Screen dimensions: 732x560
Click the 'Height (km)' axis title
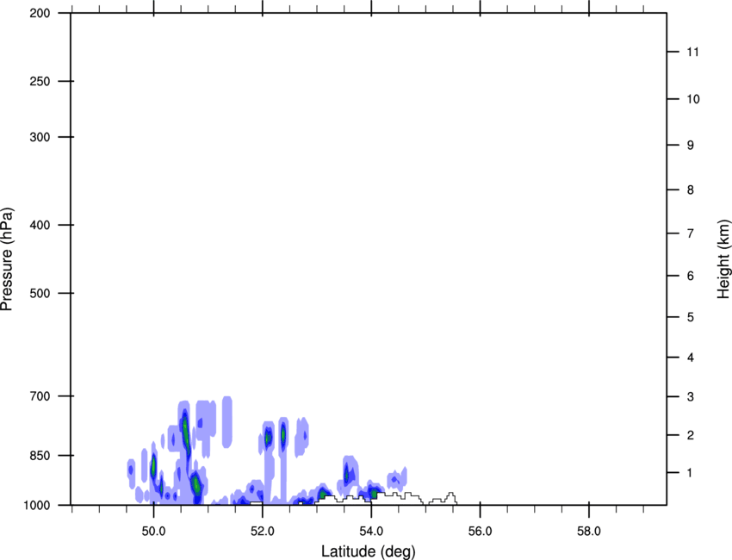pyautogui.click(x=723, y=259)
